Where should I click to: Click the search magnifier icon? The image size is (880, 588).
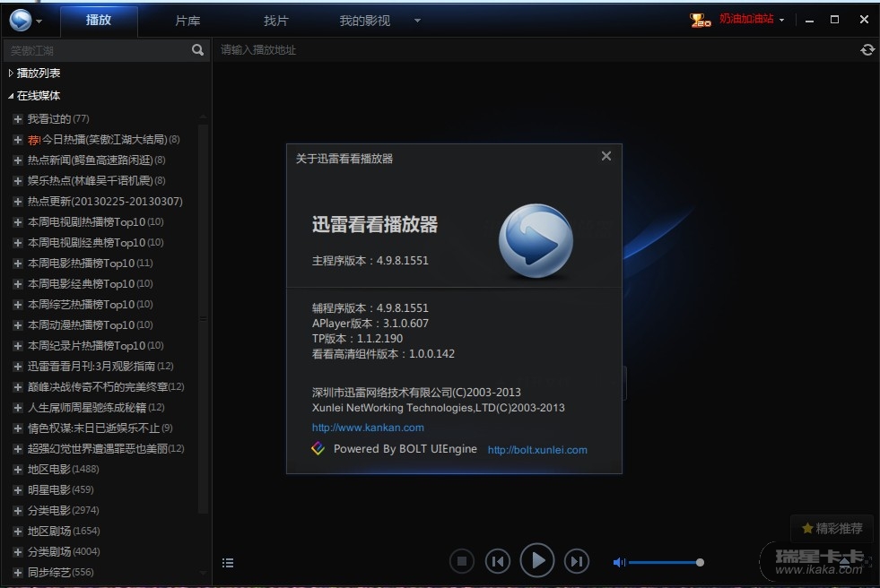click(197, 50)
